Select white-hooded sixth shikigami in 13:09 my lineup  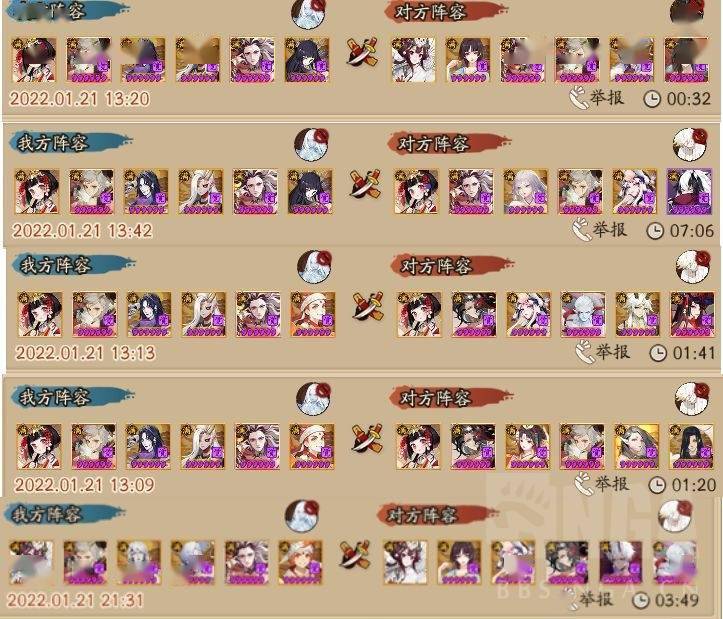pos(312,446)
